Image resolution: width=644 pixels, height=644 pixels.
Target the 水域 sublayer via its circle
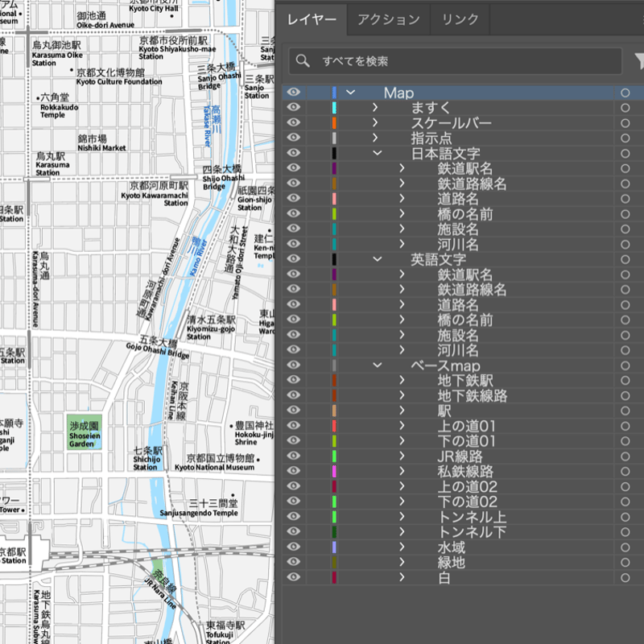625,547
